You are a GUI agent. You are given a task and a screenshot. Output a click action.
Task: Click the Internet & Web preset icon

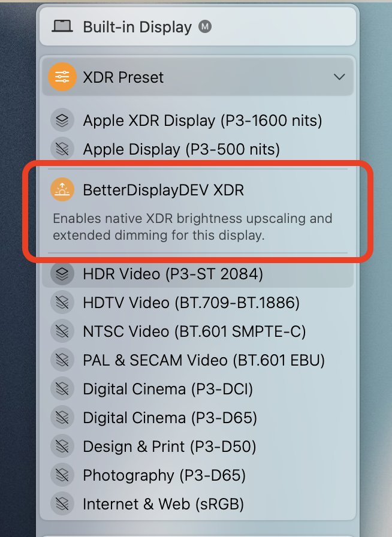pyautogui.click(x=62, y=503)
